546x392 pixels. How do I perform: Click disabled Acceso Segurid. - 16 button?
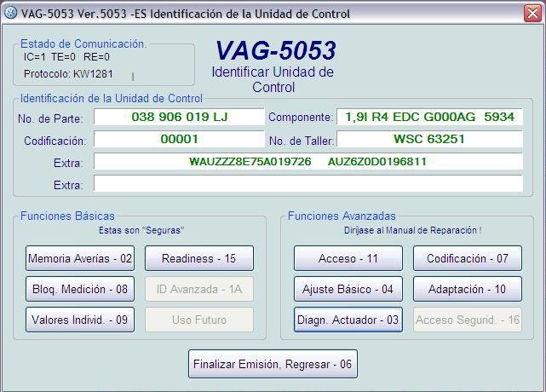pos(468,320)
